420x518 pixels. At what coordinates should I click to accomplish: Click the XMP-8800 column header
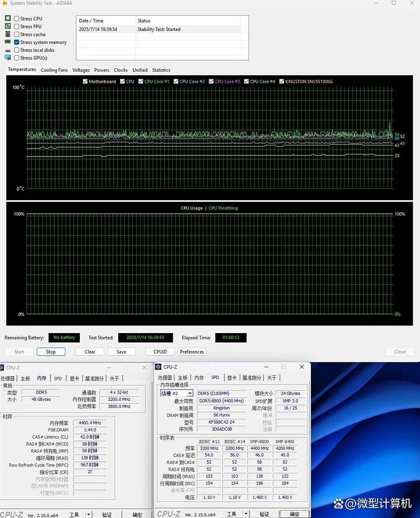click(x=259, y=441)
